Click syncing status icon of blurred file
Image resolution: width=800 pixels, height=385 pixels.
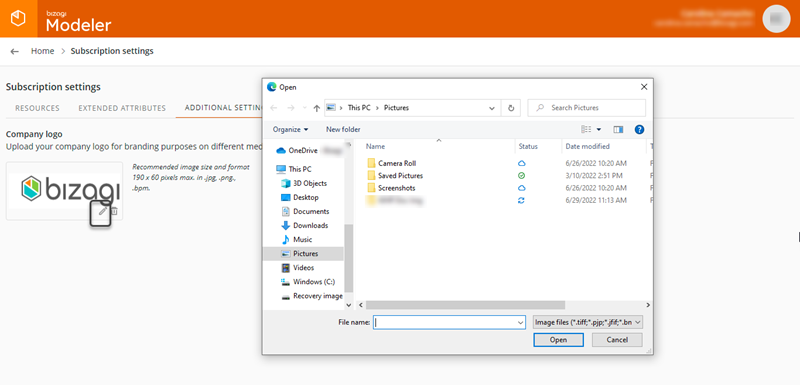click(521, 200)
